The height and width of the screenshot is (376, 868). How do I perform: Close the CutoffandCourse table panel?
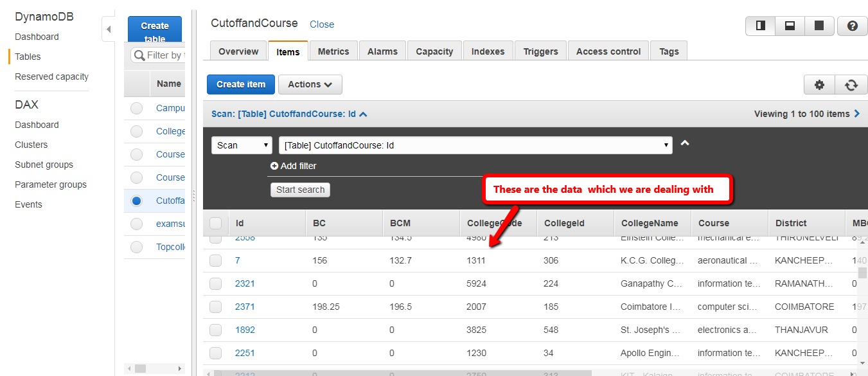pyautogui.click(x=322, y=24)
